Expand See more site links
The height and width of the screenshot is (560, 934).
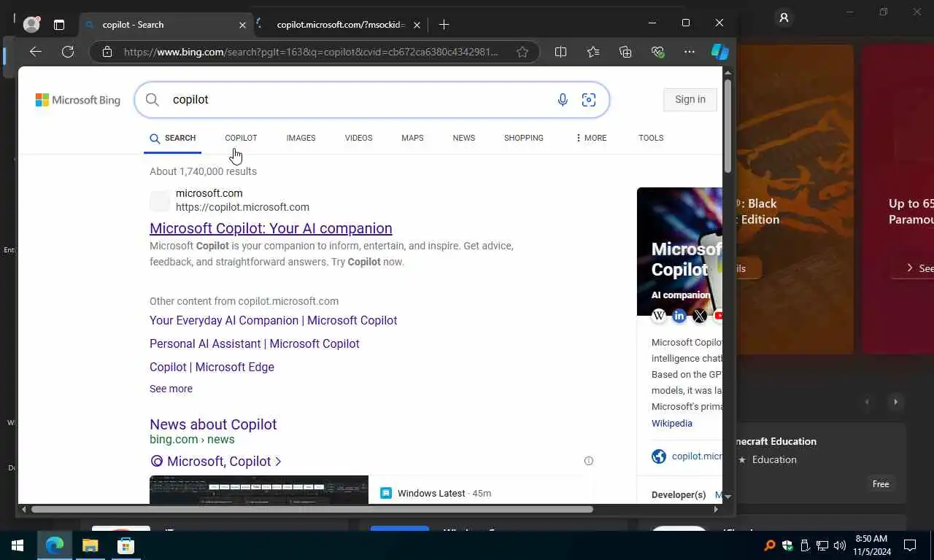[x=171, y=389]
